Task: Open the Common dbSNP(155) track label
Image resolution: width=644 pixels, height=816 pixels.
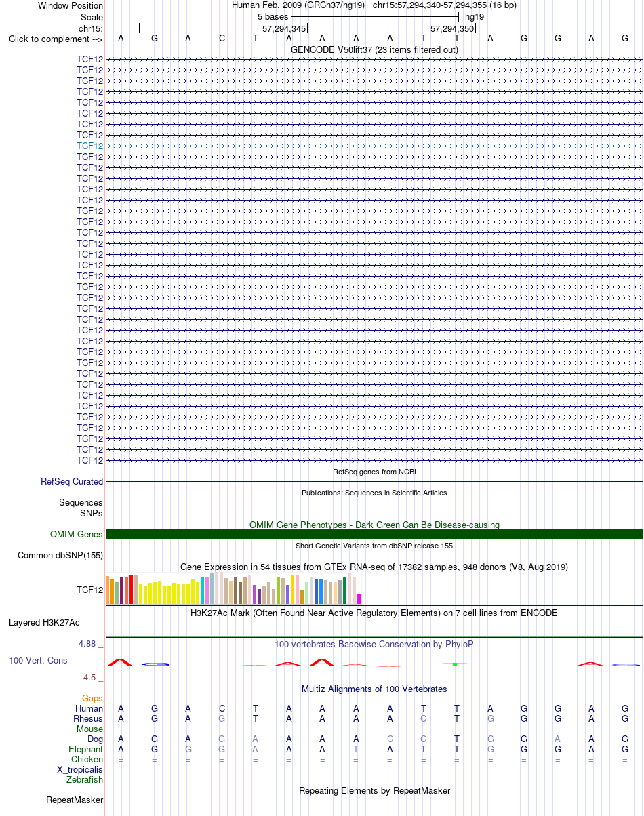Action: point(60,555)
